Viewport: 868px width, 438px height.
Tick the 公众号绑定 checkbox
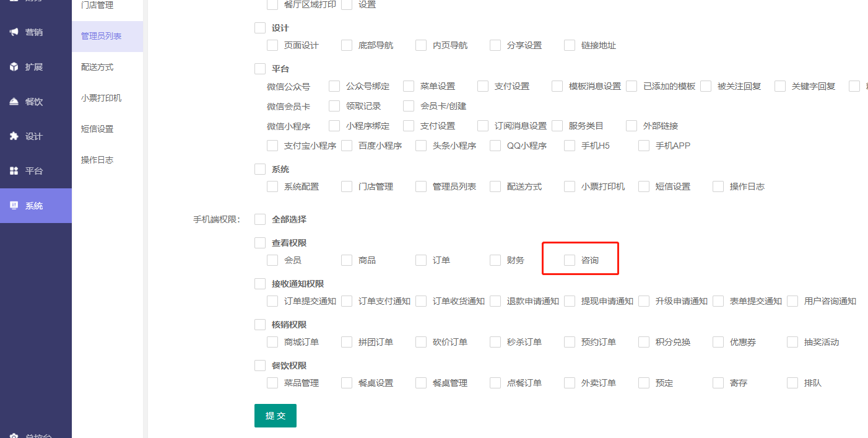[x=334, y=86]
